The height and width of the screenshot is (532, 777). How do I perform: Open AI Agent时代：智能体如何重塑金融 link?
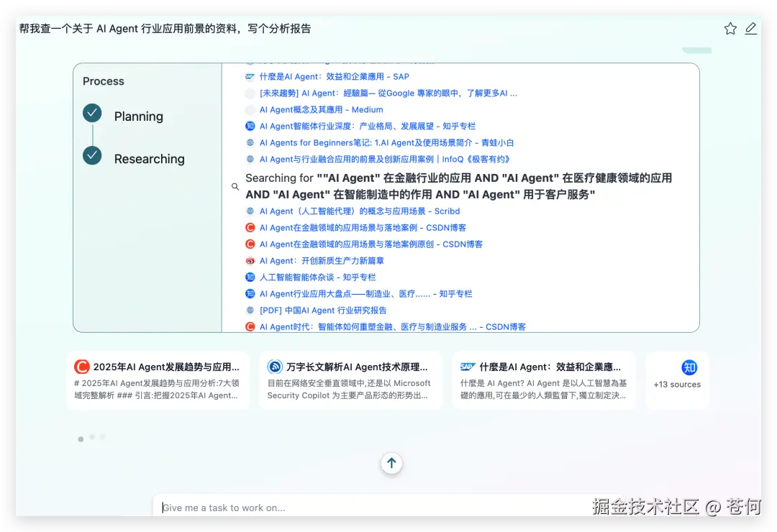(x=393, y=326)
